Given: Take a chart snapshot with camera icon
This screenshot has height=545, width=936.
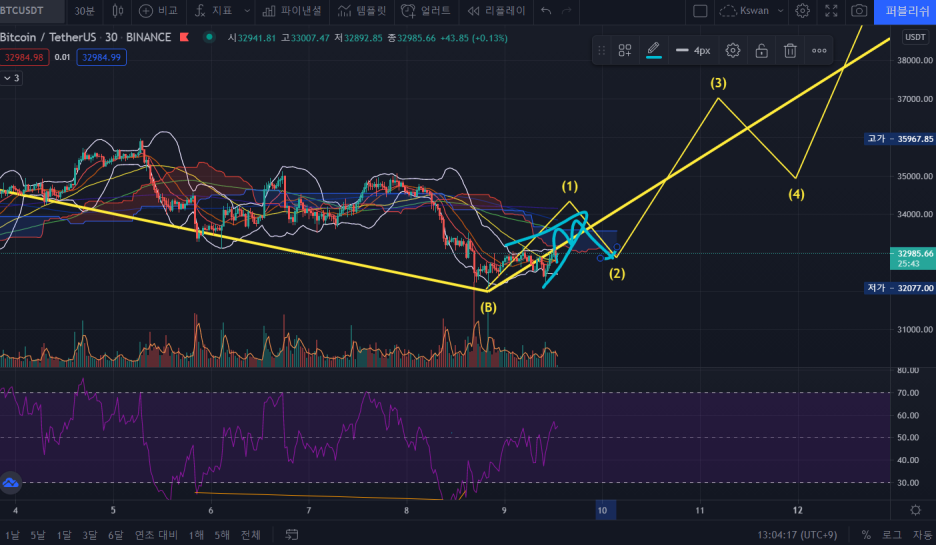Looking at the screenshot, I should [859, 11].
